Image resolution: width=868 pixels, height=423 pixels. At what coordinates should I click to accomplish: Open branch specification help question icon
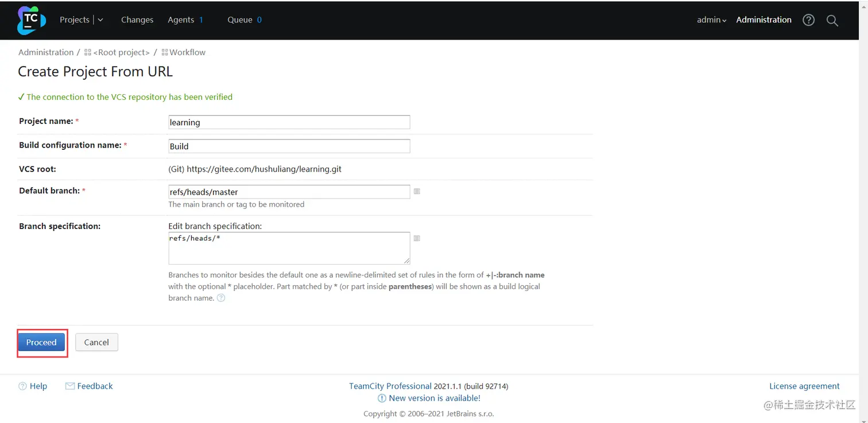221,298
